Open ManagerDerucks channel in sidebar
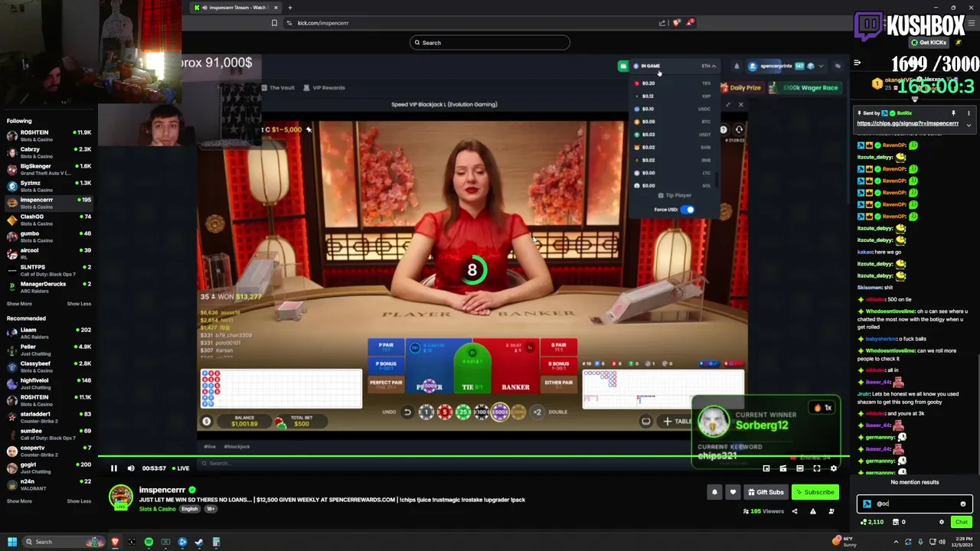 [49, 287]
